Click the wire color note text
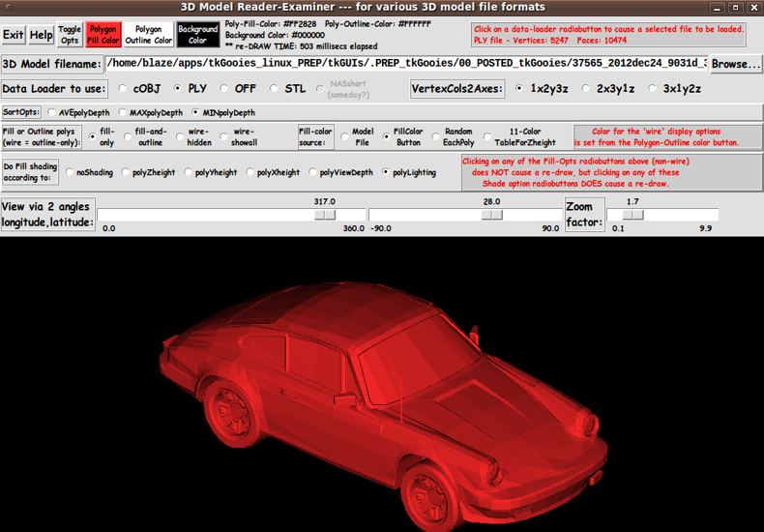The height and width of the screenshot is (532, 764). [x=657, y=137]
